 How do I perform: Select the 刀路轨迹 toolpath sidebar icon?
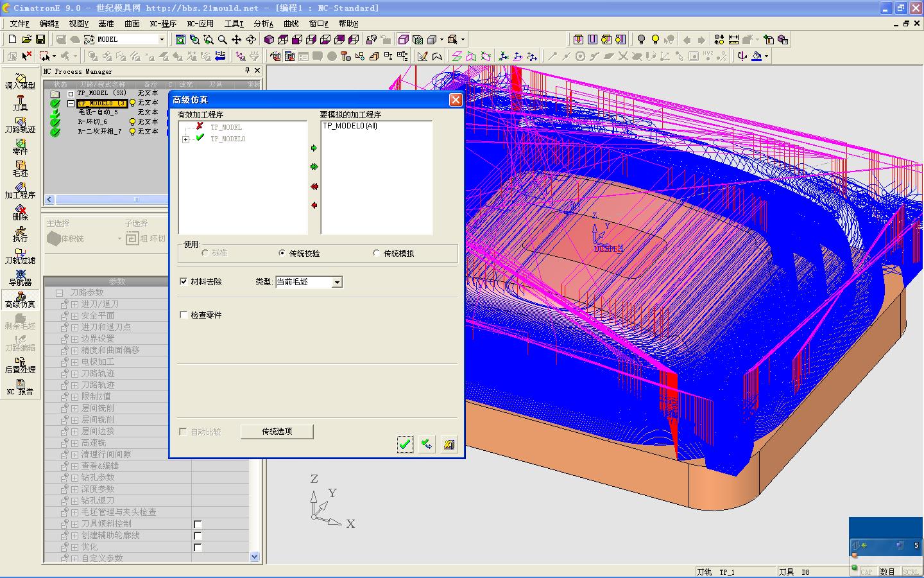coord(20,125)
